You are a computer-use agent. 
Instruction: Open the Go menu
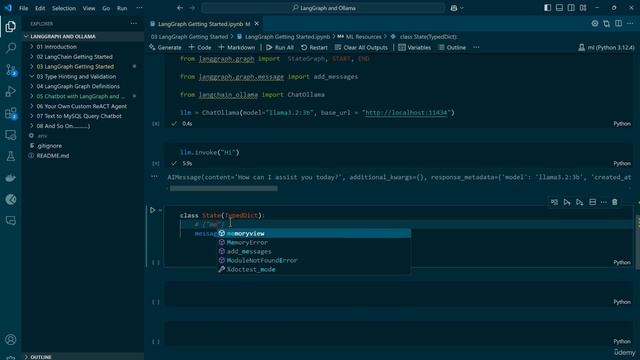point(106,8)
